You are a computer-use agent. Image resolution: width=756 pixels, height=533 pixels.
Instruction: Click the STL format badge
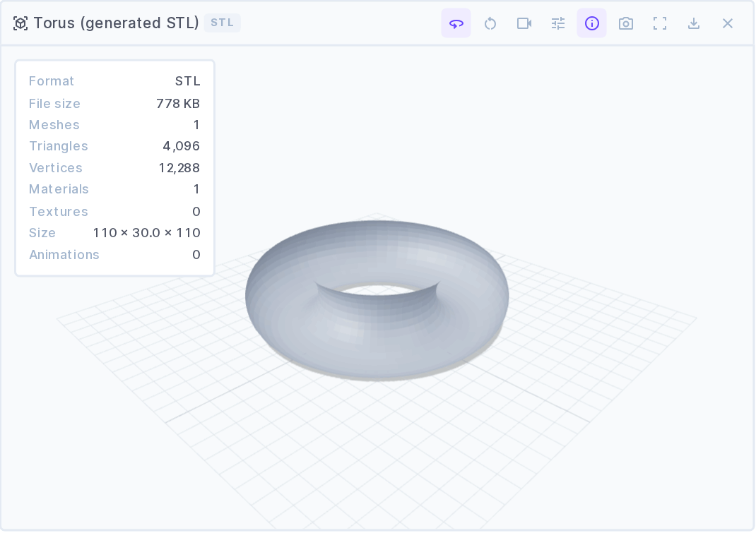click(x=223, y=23)
